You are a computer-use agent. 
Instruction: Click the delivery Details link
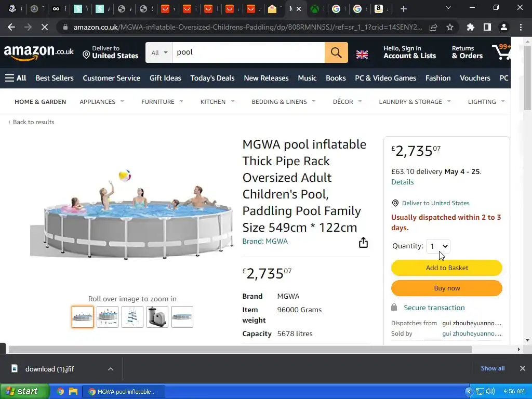403,182
